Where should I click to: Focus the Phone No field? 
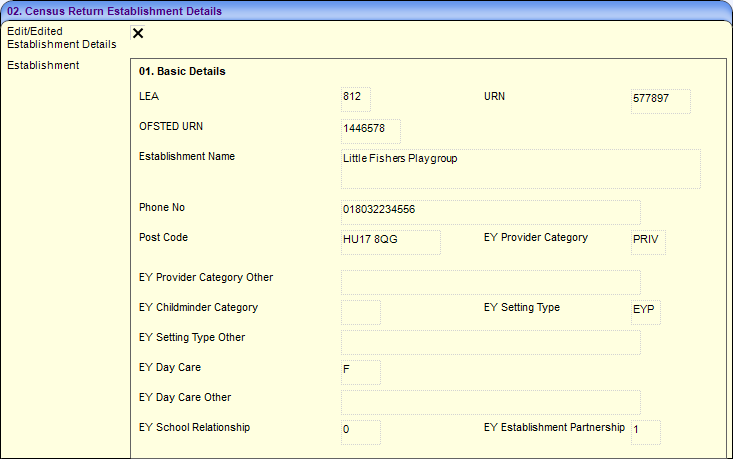pyautogui.click(x=490, y=211)
